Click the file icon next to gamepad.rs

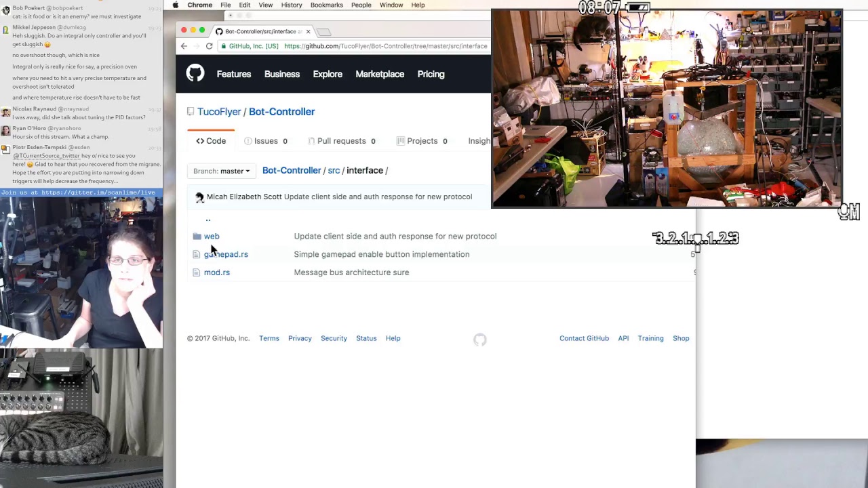click(x=197, y=254)
